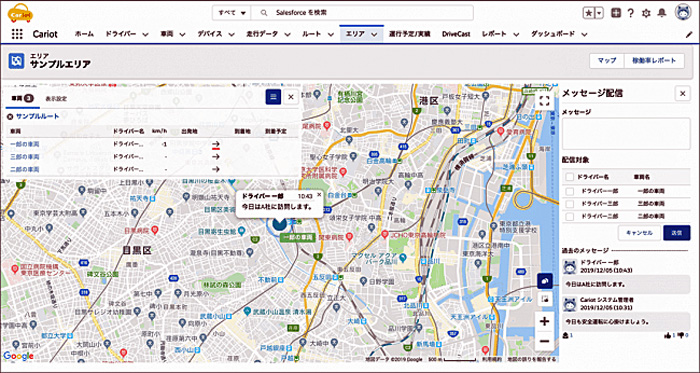Toggle map fullscreen view icon
The width and height of the screenshot is (700, 373).
(544, 100)
